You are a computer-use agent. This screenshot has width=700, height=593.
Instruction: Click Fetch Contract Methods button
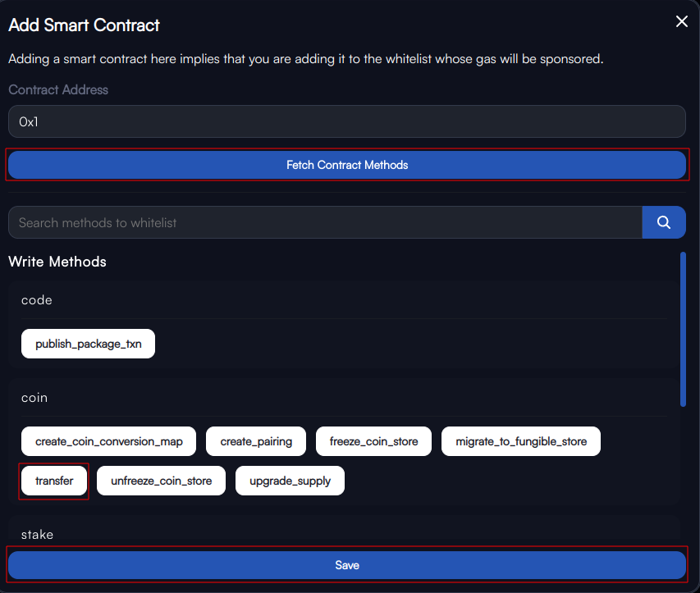click(x=347, y=165)
